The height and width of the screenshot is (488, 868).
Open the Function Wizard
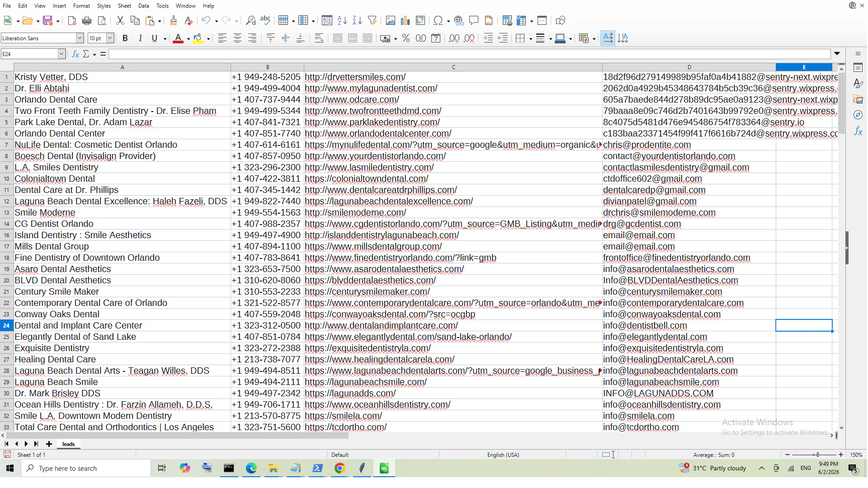tap(75, 54)
